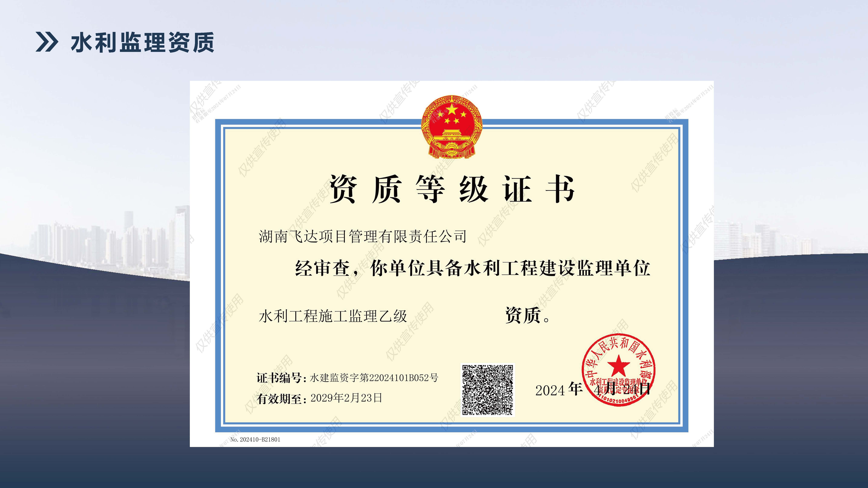Image resolution: width=868 pixels, height=488 pixels.
Task: Click the certificate title 资质等级证书
Action: pyautogui.click(x=452, y=189)
